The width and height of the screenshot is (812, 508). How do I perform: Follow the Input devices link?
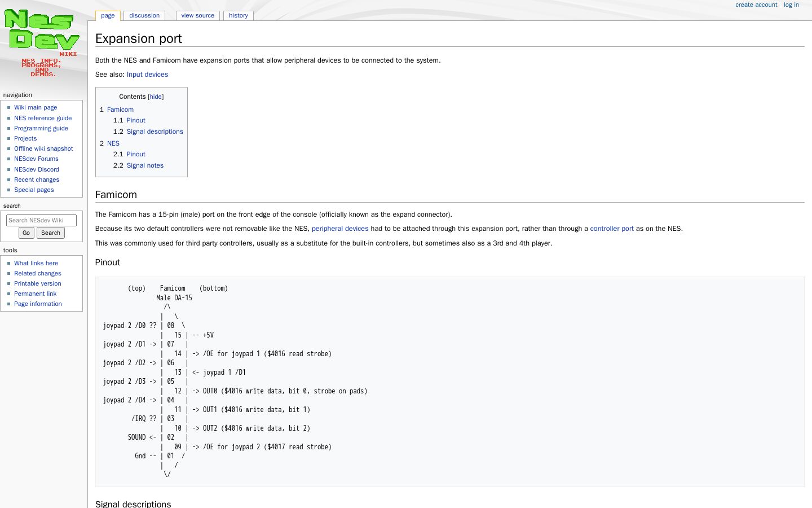[x=147, y=75]
